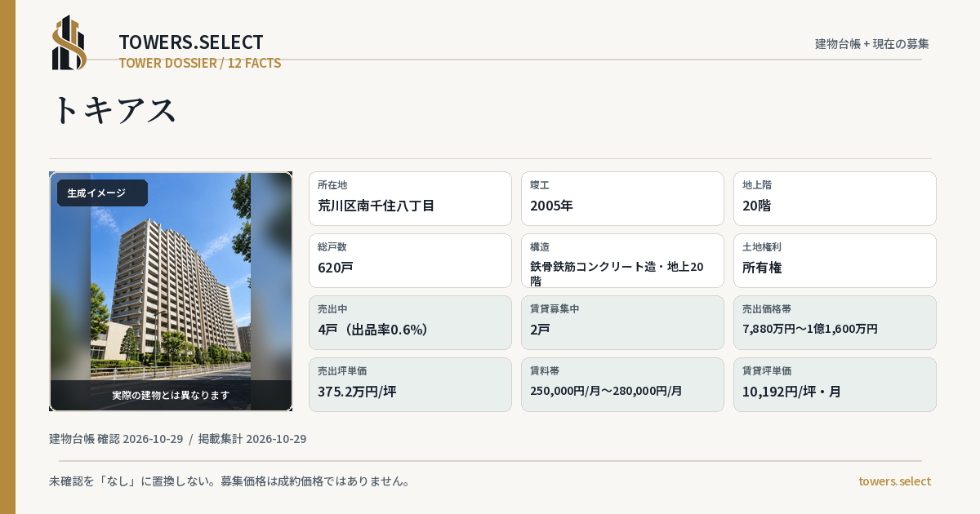Screen dimensions: 980x514
Task: Open the tower image thumbnail
Action: tap(171, 291)
